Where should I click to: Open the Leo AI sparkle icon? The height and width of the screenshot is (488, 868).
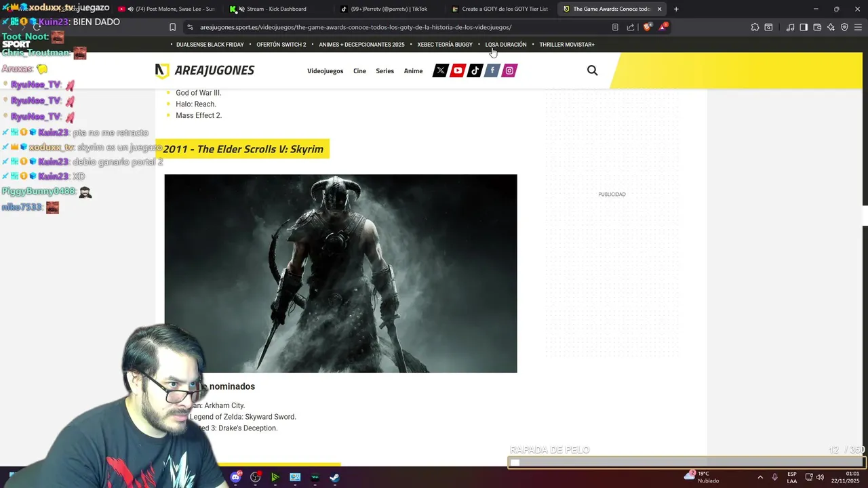pos(831,27)
